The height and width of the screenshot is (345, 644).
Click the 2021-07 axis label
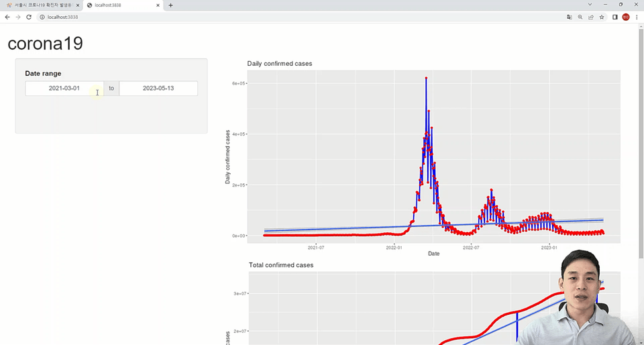click(x=316, y=248)
